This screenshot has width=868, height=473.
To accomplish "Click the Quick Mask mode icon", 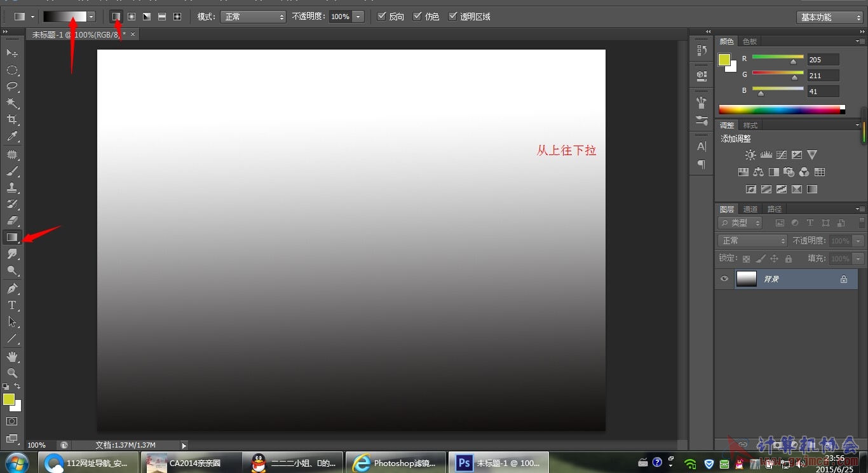I will tap(11, 421).
